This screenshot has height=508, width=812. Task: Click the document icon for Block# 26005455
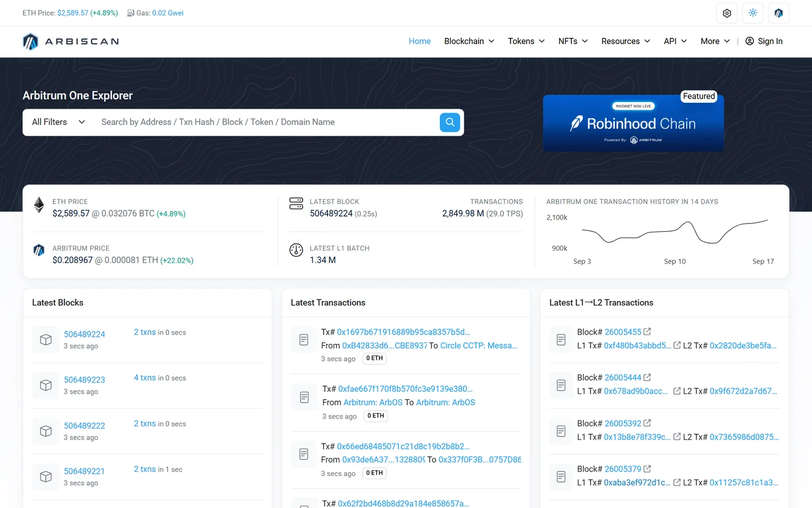561,340
